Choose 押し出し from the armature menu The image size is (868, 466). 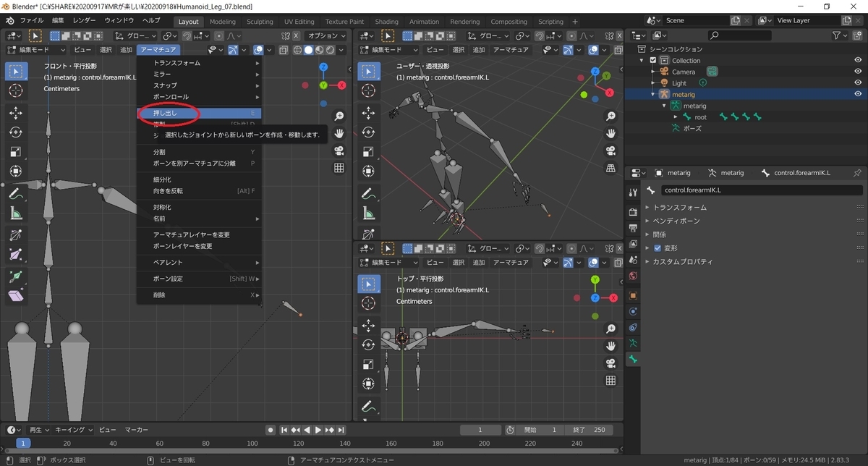coord(199,114)
